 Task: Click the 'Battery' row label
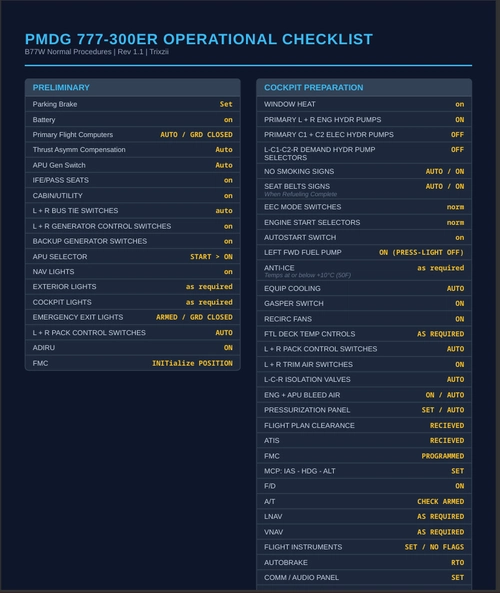[44, 120]
